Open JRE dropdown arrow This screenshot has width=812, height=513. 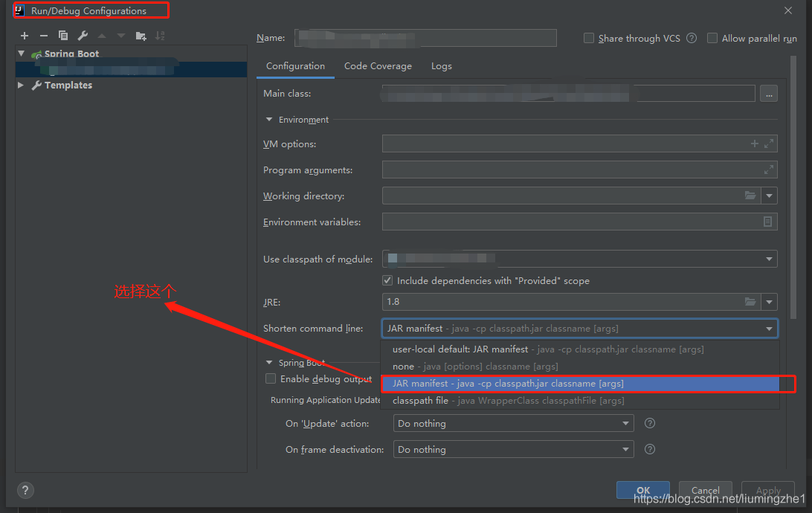[x=770, y=302]
